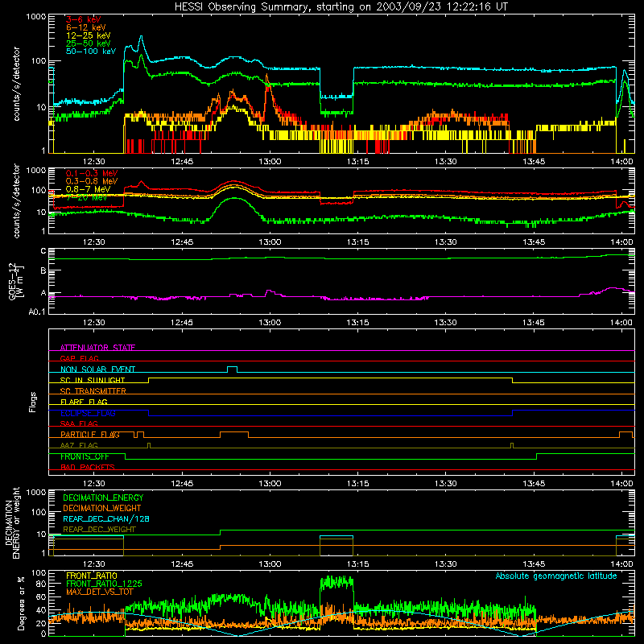This screenshot has width=644, height=644.
Task: Select the 'NON_SOLAR_EVENT' flag label
Action: click(x=97, y=369)
